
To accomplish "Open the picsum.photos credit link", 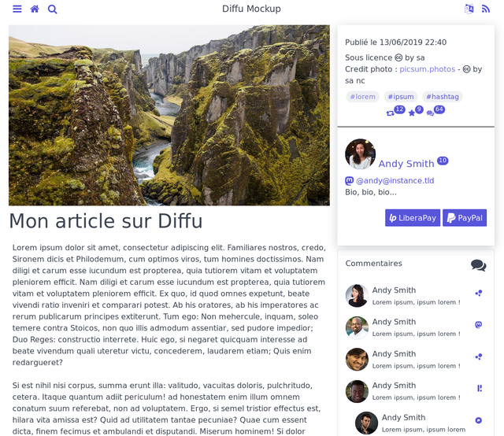I will pyautogui.click(x=427, y=69).
